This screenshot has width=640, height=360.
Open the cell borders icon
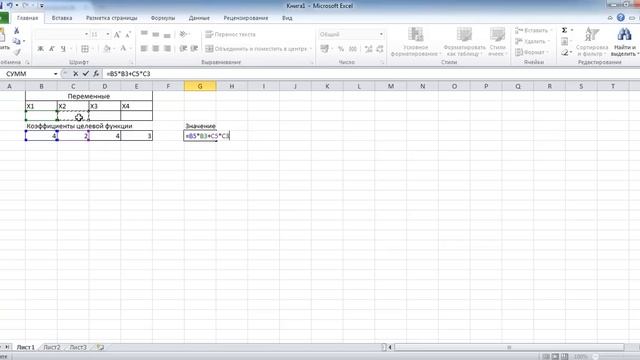85,49
